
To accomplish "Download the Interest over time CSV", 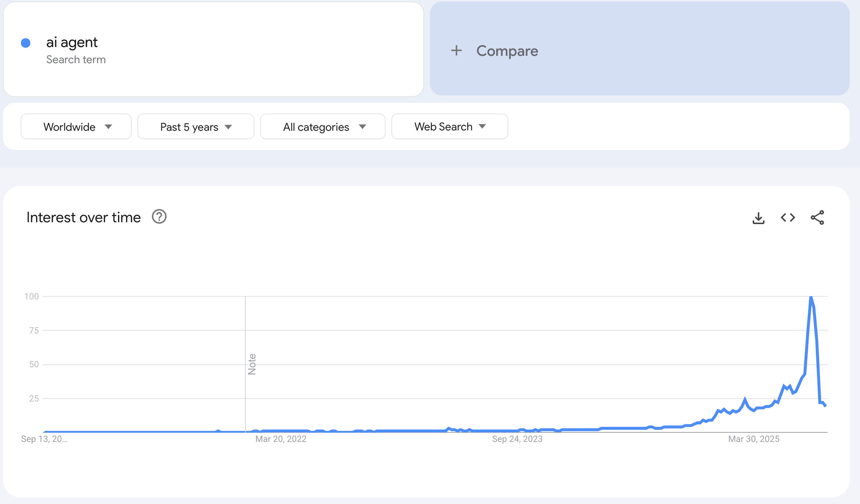I will tap(758, 218).
